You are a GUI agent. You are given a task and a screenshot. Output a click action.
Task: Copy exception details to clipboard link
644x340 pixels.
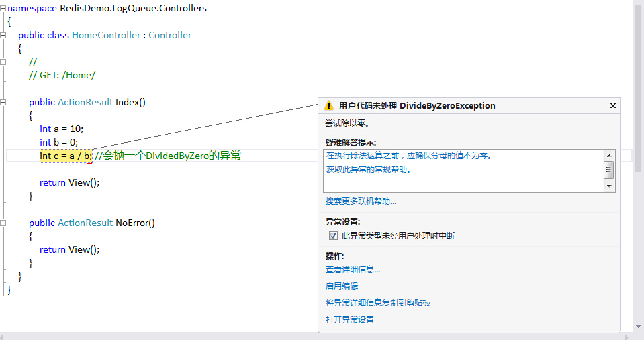(378, 302)
